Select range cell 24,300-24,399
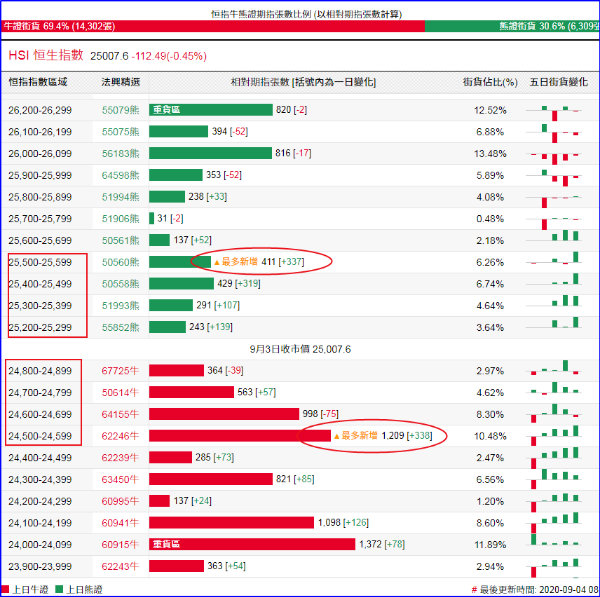 40,480
